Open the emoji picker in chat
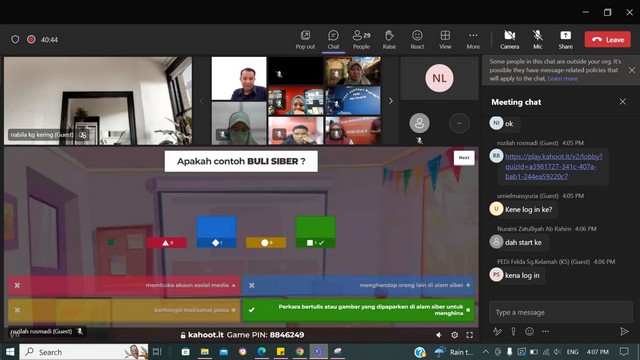 click(x=529, y=331)
